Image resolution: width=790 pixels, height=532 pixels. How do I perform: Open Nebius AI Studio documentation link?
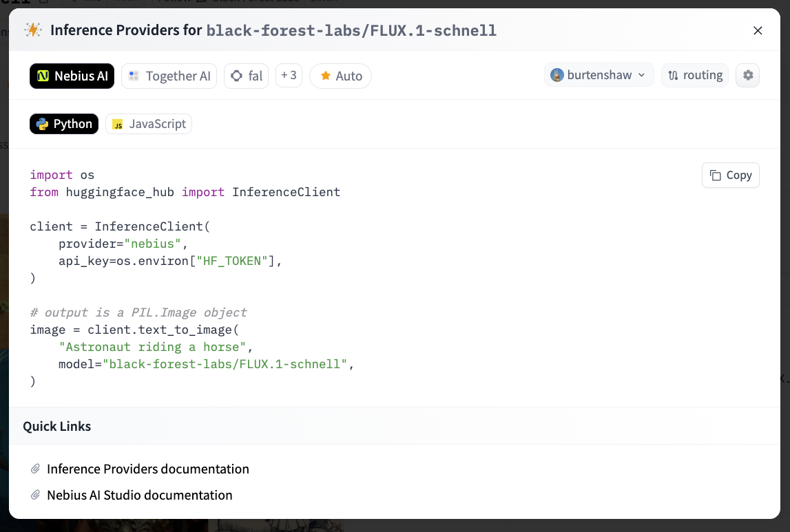[139, 495]
